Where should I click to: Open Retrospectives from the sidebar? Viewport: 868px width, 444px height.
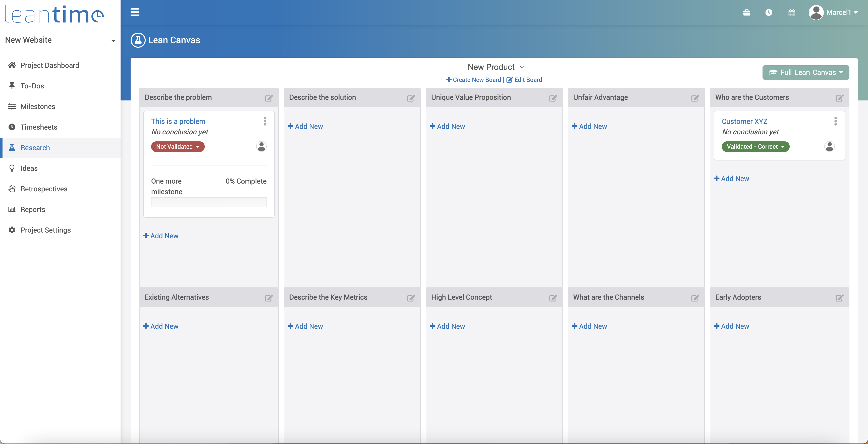click(x=44, y=189)
